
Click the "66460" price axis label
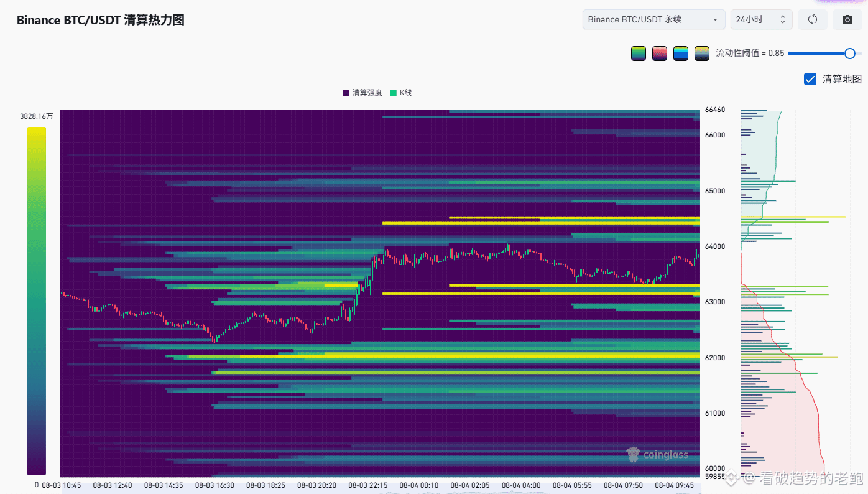click(x=715, y=110)
